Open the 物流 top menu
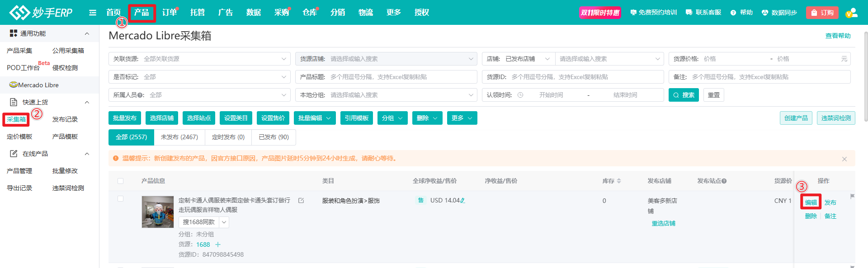The image size is (868, 268). tap(366, 13)
